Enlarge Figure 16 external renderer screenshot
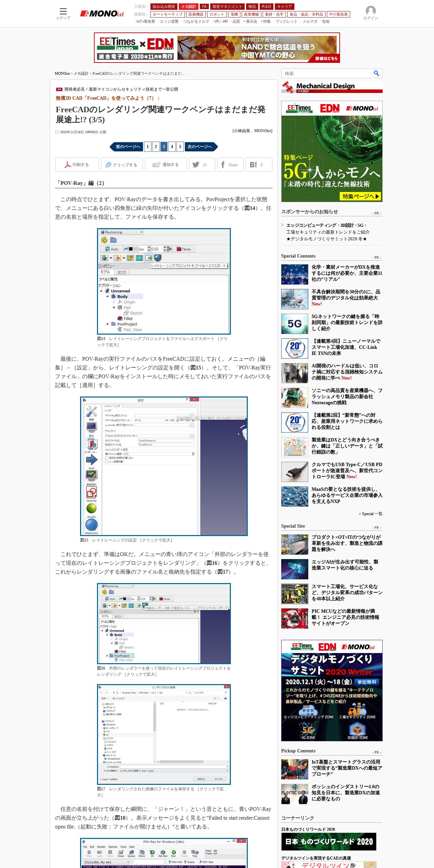 tap(164, 624)
